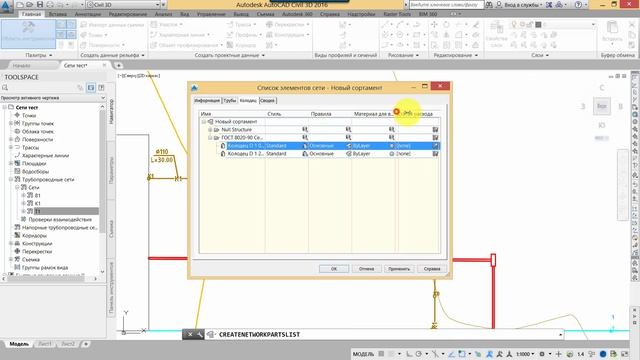Expand the K1 network node

point(24,203)
